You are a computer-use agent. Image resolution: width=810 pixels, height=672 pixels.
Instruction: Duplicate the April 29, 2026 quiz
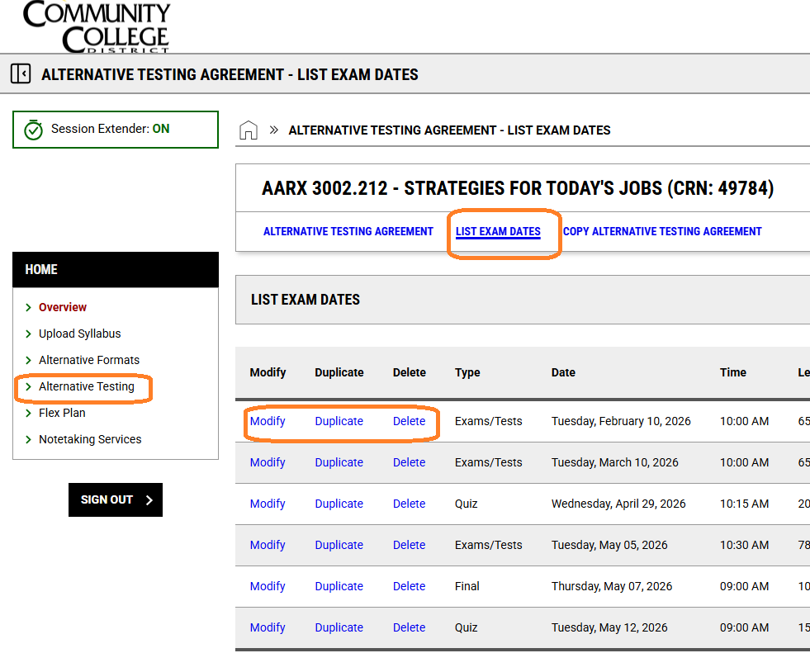[x=339, y=504]
